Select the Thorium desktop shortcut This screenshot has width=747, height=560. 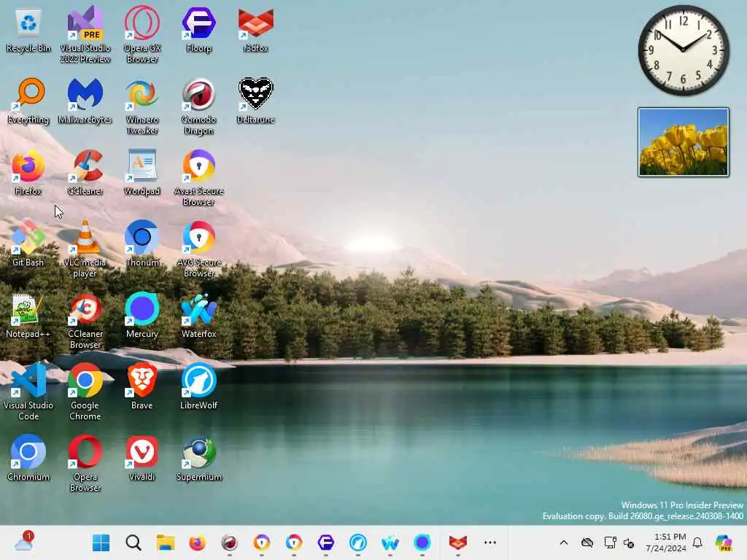point(142,244)
